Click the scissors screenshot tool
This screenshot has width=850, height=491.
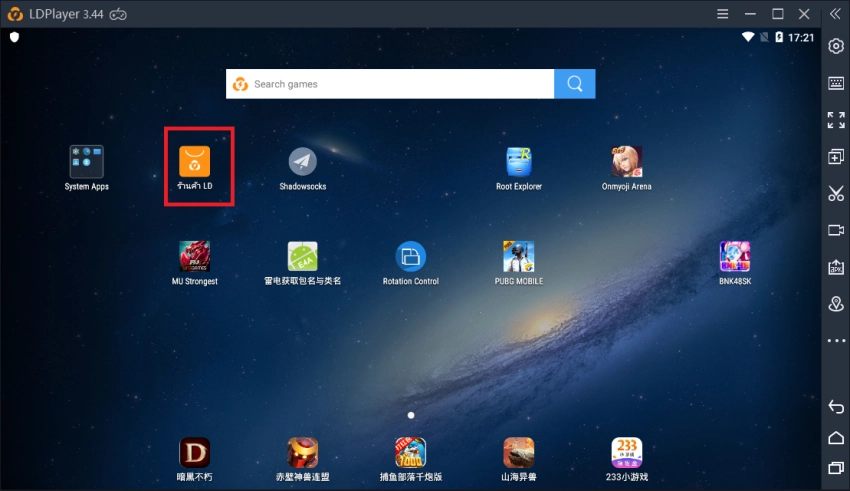tap(836, 193)
